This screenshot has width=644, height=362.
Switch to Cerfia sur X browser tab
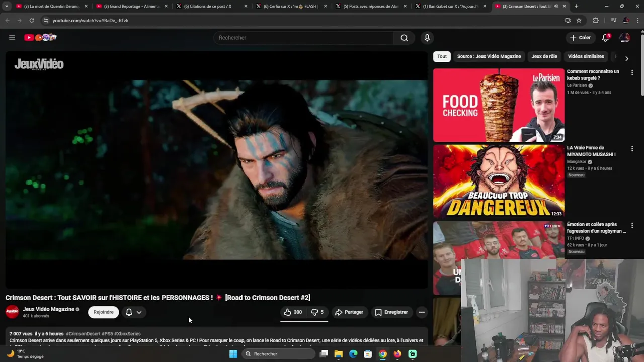click(x=292, y=6)
